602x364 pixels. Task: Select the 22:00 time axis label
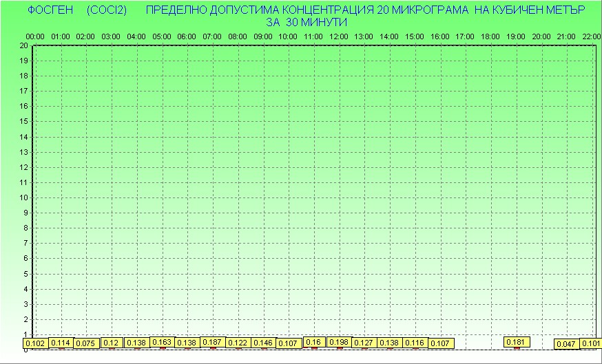click(x=591, y=36)
